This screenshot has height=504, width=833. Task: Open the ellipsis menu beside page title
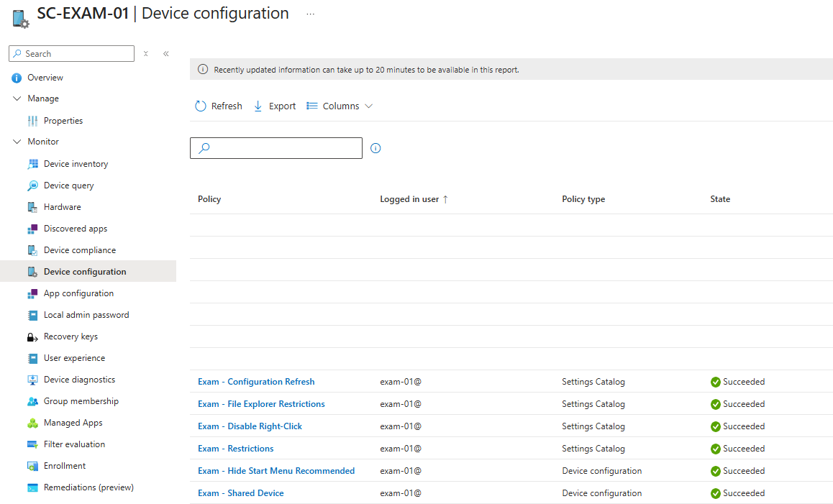point(310,14)
